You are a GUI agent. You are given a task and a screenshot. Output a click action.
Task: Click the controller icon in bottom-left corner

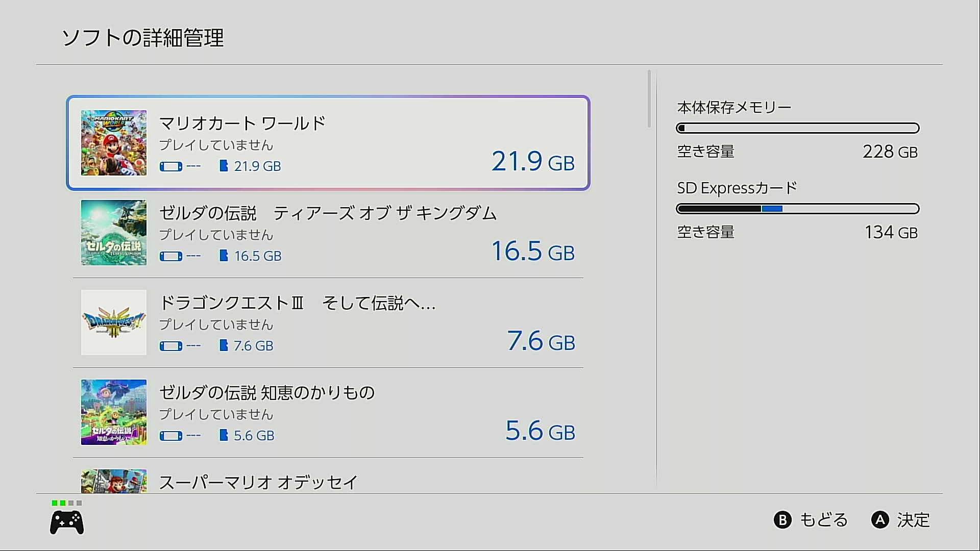click(67, 523)
